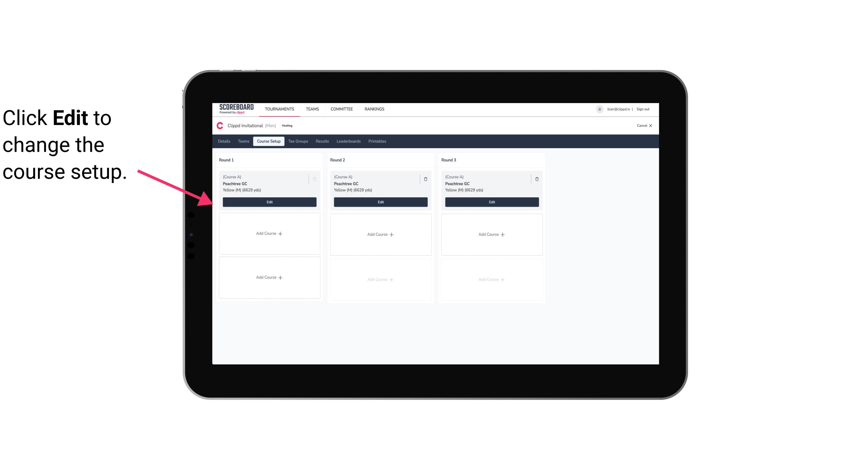Click delete icon for Round 1 course

[314, 179]
